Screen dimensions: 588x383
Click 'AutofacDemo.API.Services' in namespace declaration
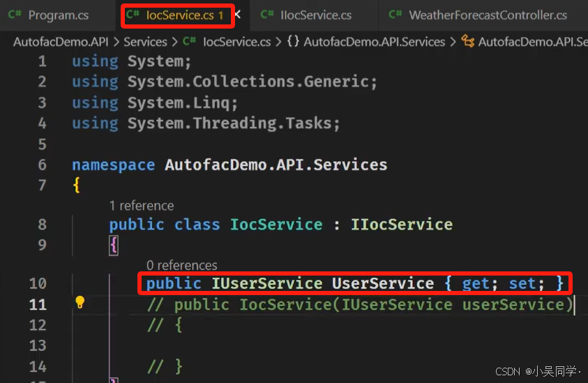click(276, 165)
